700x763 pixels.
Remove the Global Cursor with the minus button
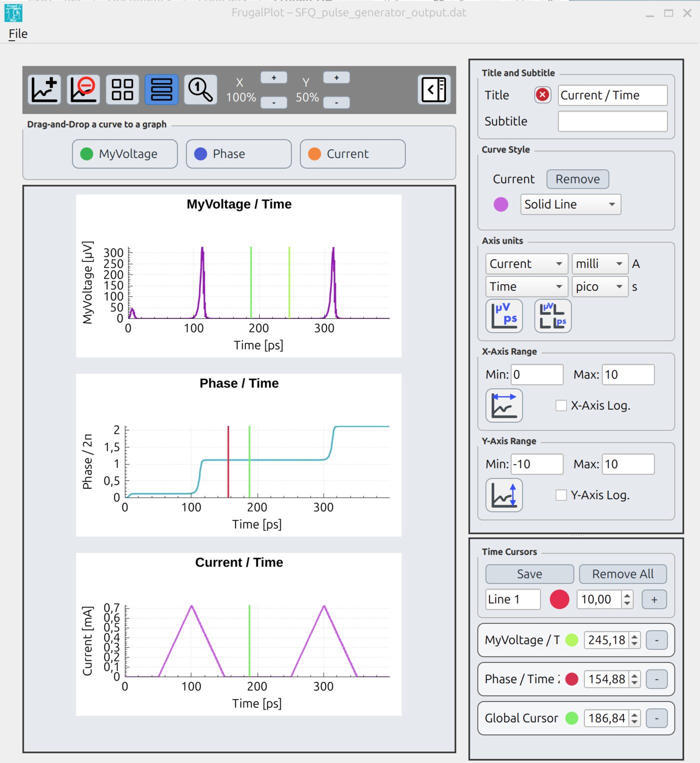pos(656,718)
